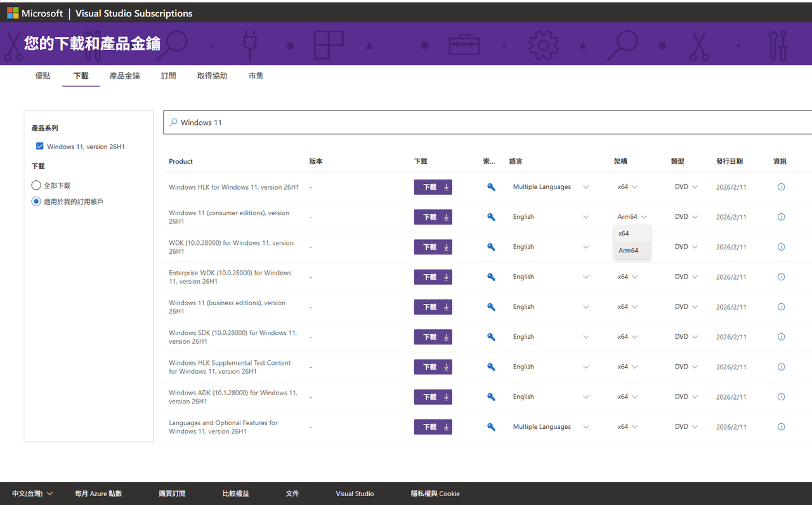Download Windows ADK (10.1.28000)
Viewport: 812px width, 505px height.
[433, 397]
